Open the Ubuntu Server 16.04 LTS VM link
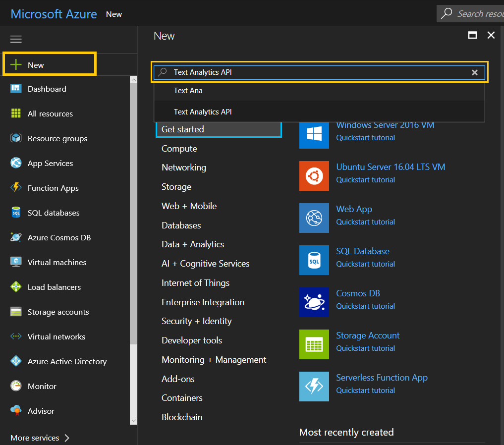Viewport: 504px width, 445px height. click(x=391, y=167)
